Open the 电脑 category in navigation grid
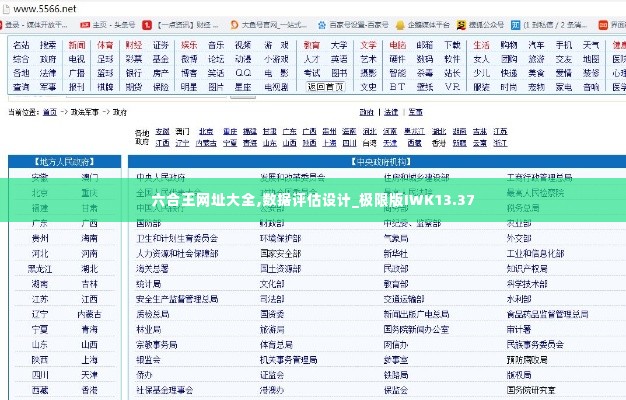 [x=398, y=45]
